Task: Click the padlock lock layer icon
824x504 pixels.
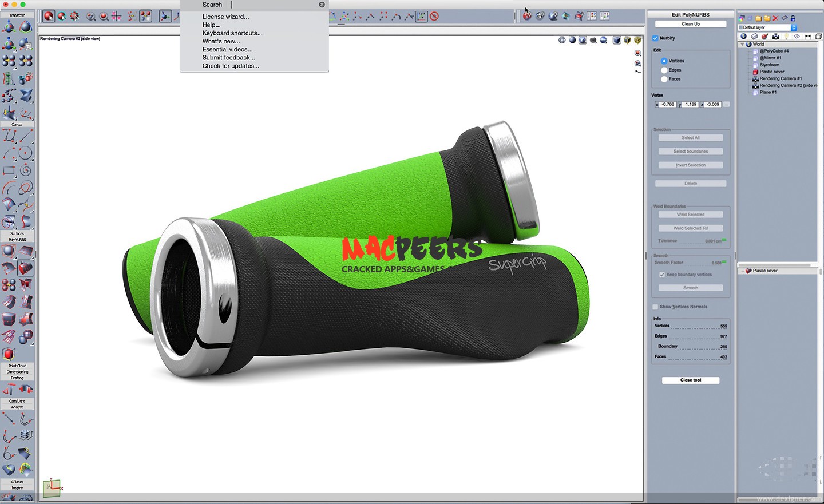Action: [x=793, y=18]
